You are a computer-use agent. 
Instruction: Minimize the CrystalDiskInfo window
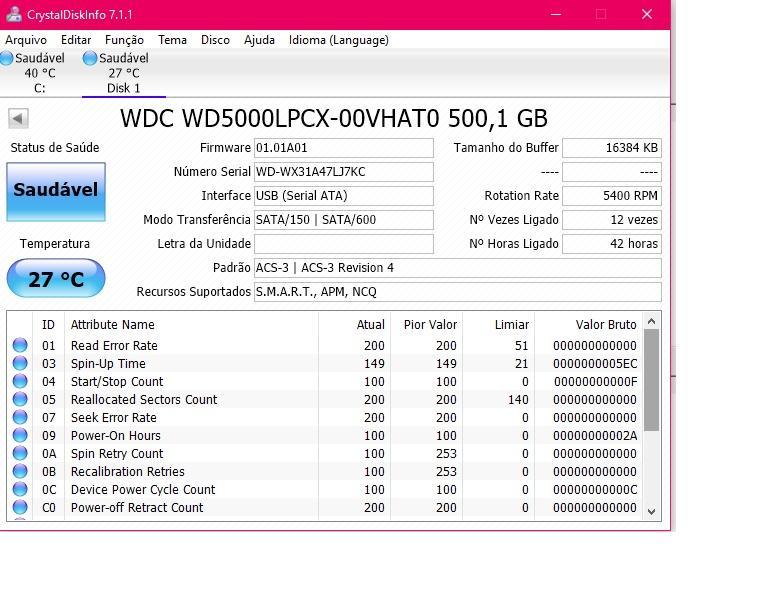click(556, 14)
